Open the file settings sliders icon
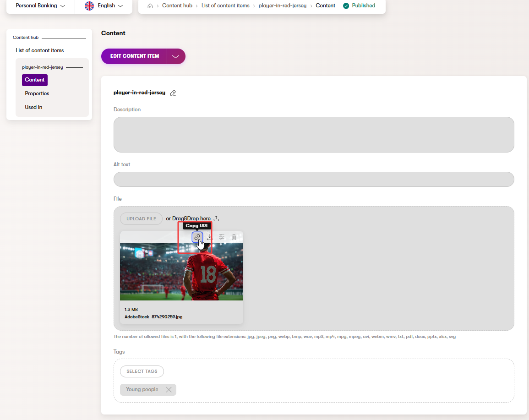The image size is (529, 420). [x=222, y=237]
